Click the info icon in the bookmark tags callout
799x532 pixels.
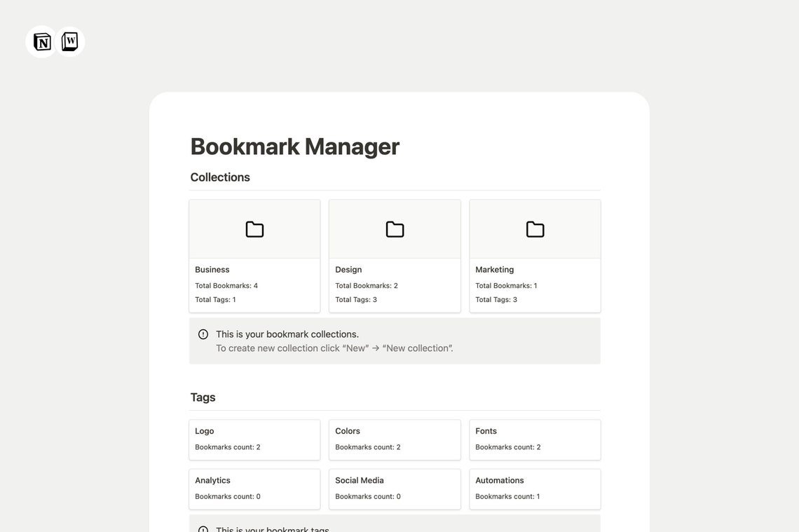203,529
